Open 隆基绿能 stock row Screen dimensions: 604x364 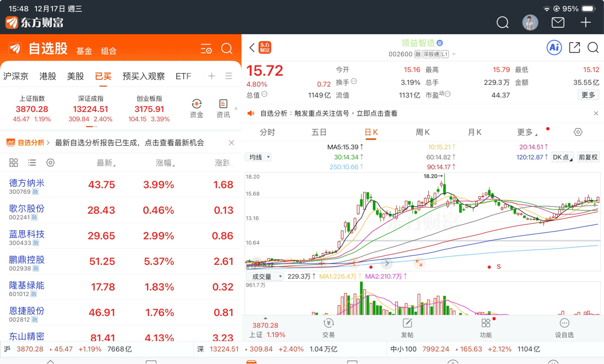pos(121,287)
